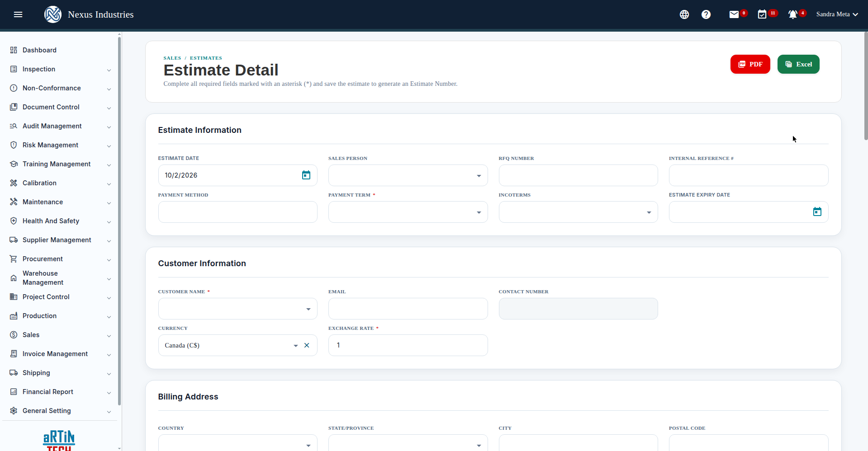868x451 pixels.
Task: Expand the Inspection menu chevron
Action: tap(109, 70)
